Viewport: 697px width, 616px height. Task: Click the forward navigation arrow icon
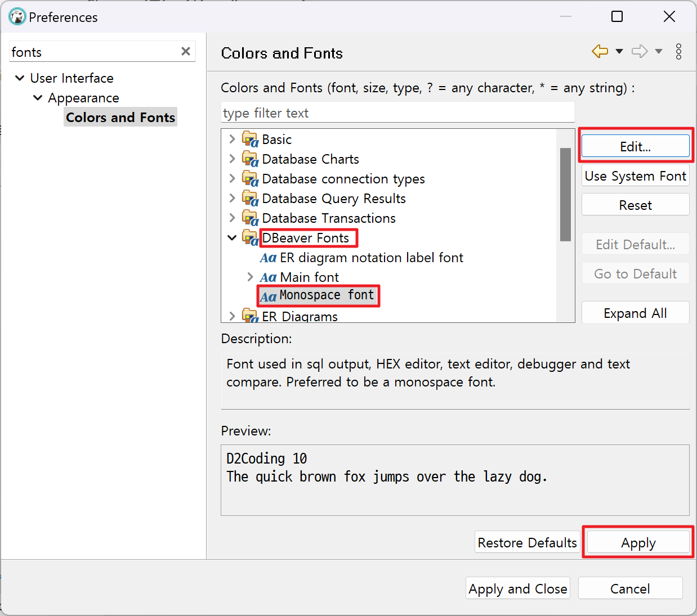640,51
